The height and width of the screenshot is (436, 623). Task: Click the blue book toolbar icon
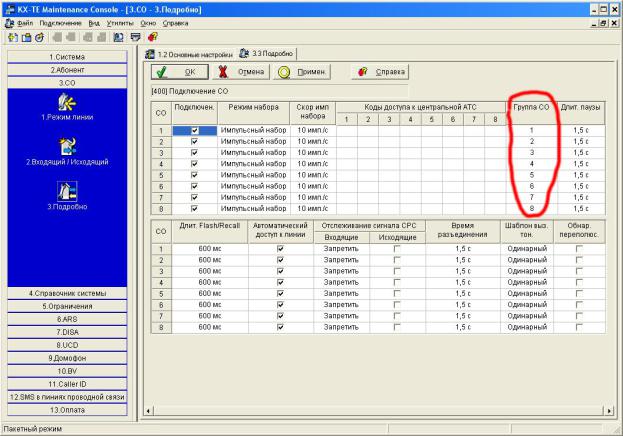(x=118, y=37)
